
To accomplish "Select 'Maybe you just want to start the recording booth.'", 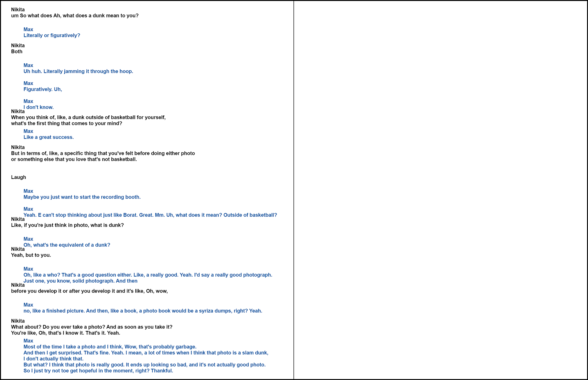I will pyautogui.click(x=82, y=197).
